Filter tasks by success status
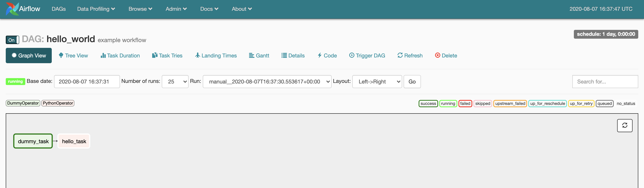Image resolution: width=644 pixels, height=188 pixels. tap(428, 103)
